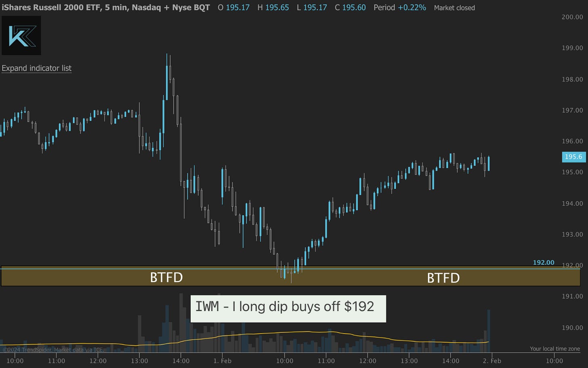
Task: Click the Market closed status text
Action: 454,8
